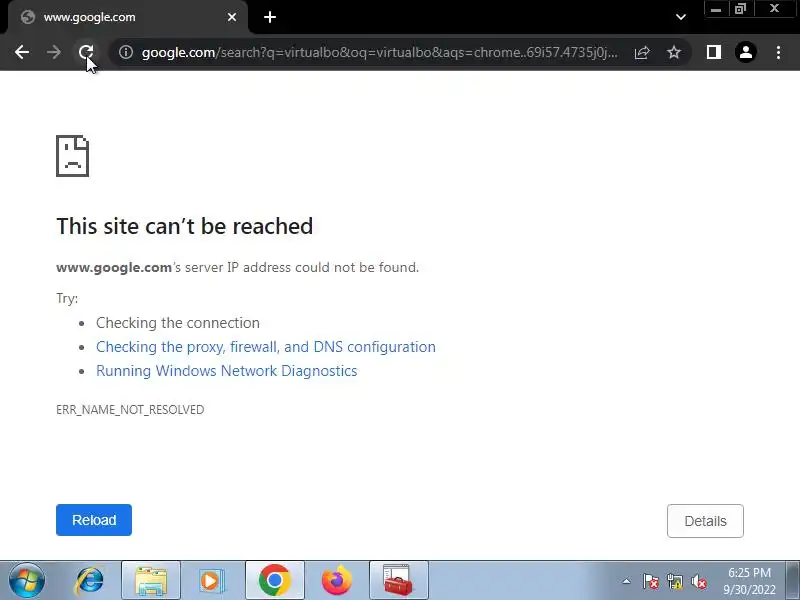Viewport: 800px width, 600px height.
Task: Open the side panel icon
Action: coord(714,52)
